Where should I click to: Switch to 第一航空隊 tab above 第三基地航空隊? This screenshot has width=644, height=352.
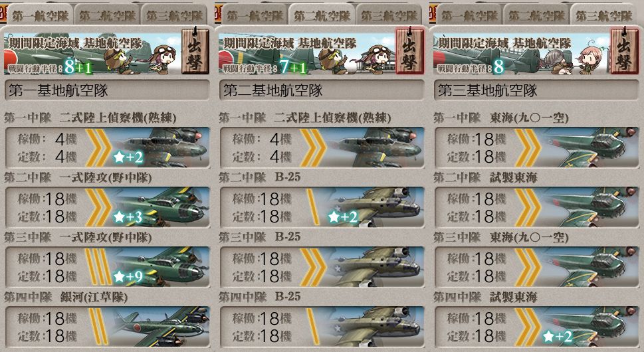(469, 15)
